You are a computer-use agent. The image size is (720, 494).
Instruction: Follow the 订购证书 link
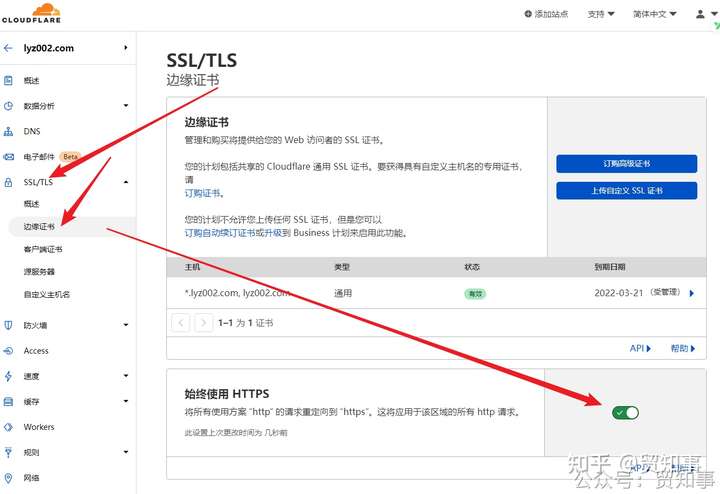202,193
